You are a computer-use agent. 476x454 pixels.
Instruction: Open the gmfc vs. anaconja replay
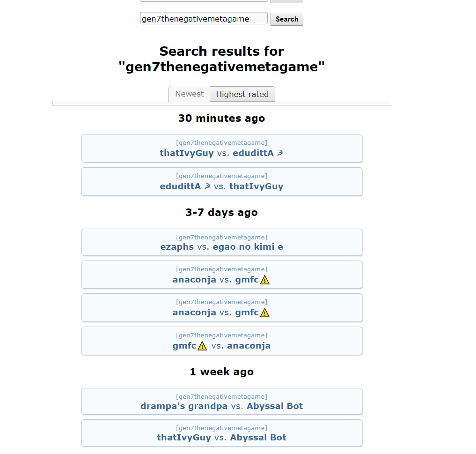coord(221,341)
